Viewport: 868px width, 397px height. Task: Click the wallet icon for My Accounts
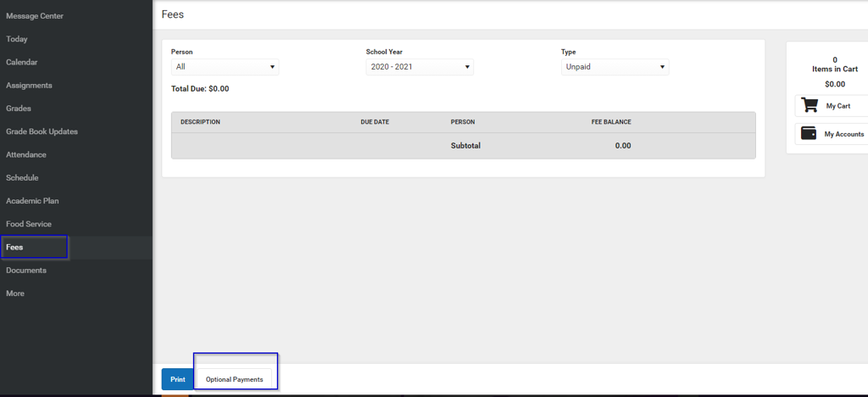810,134
